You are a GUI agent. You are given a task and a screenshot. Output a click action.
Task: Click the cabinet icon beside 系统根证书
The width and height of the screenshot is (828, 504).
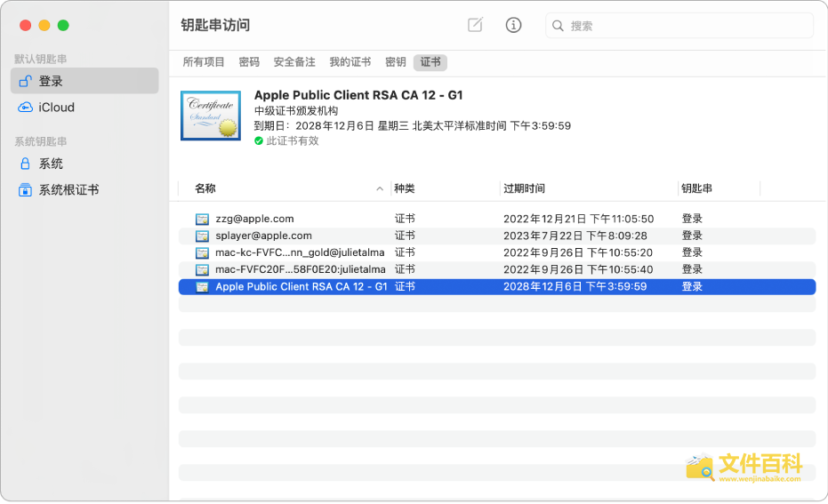[x=25, y=189]
